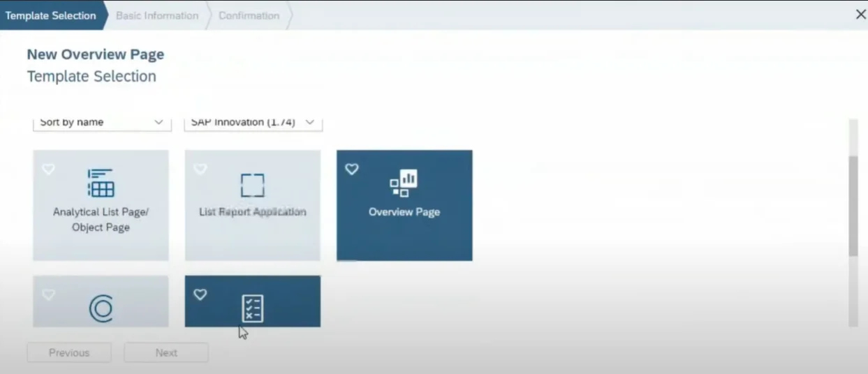The width and height of the screenshot is (868, 374).
Task: Jump to the Confirmation step
Action: [x=249, y=15]
